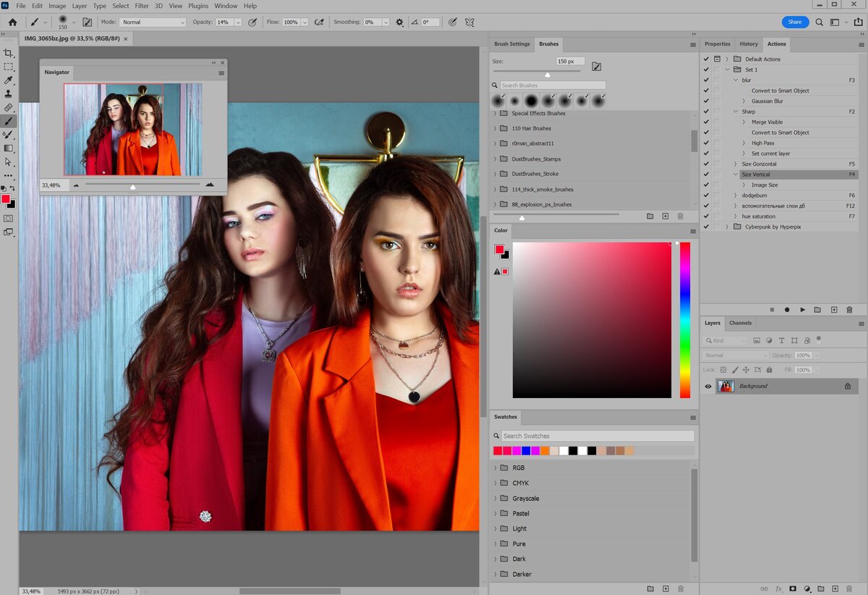Click the Search magnifier icon in top bar

coord(820,22)
